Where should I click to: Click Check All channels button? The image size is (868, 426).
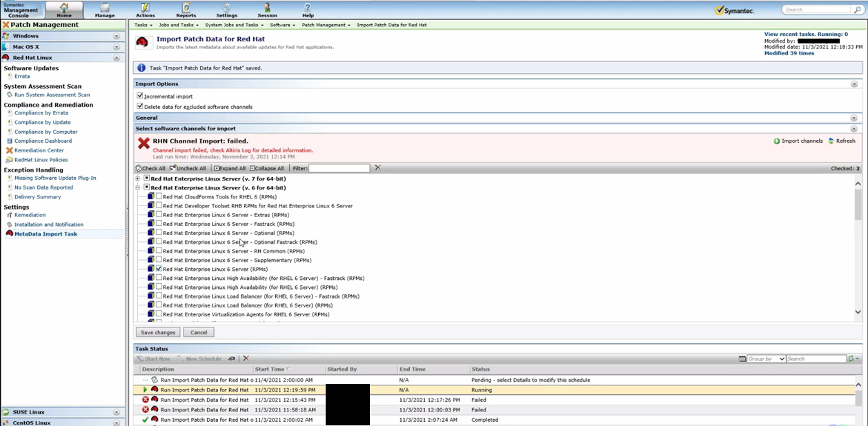150,168
